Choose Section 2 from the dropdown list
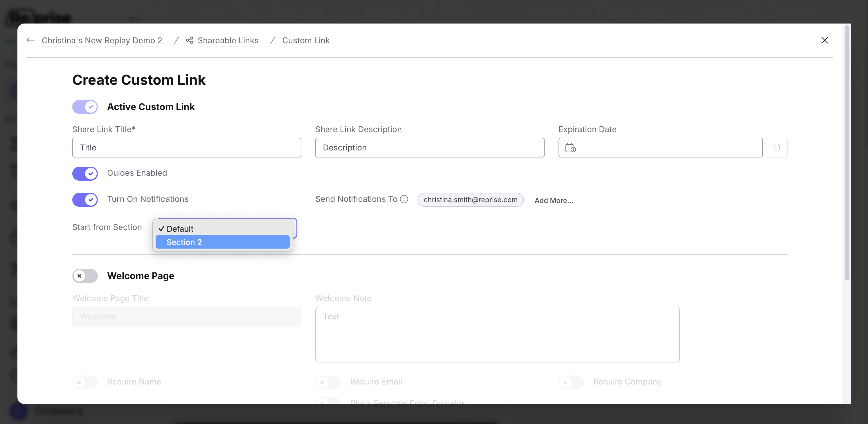 click(222, 242)
